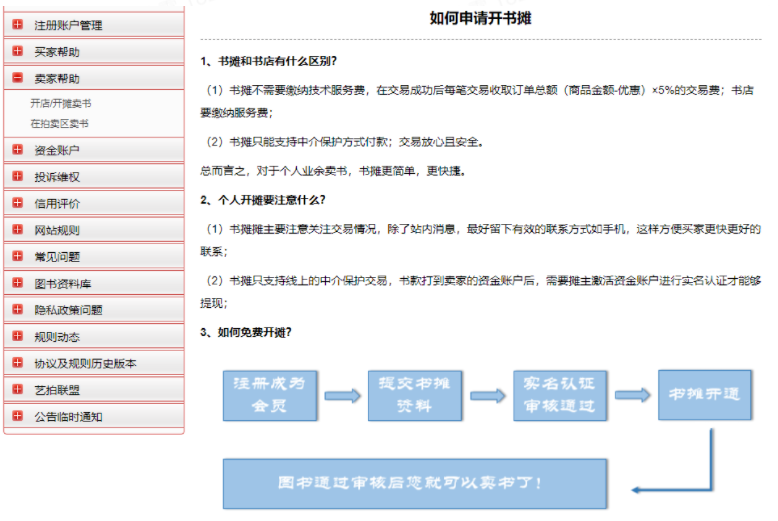Select the 规则动态 label
The image size is (778, 521).
[57, 337]
